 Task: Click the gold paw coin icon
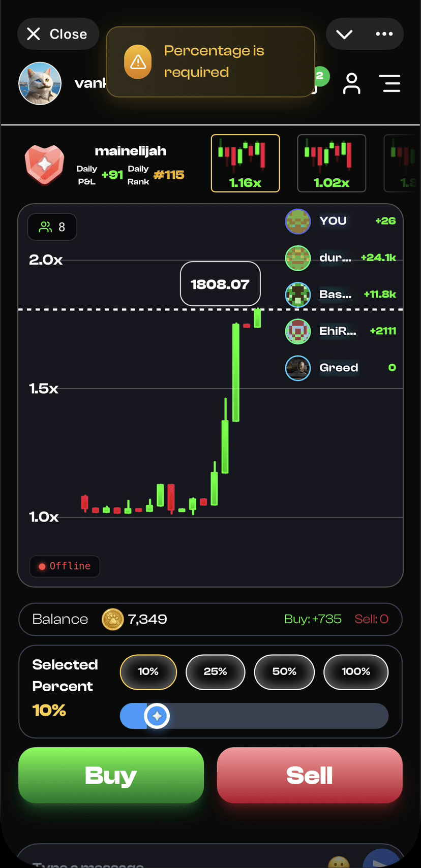point(113,619)
